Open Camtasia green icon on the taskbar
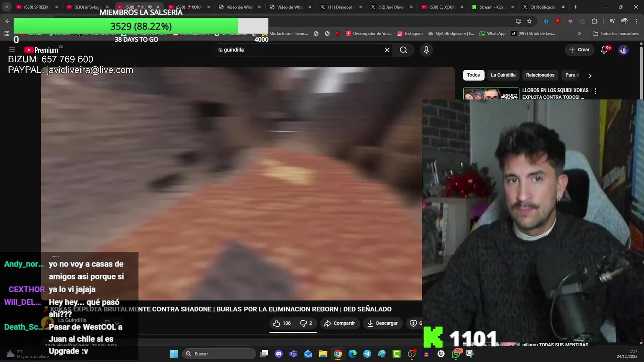The image size is (644, 362). [396, 354]
